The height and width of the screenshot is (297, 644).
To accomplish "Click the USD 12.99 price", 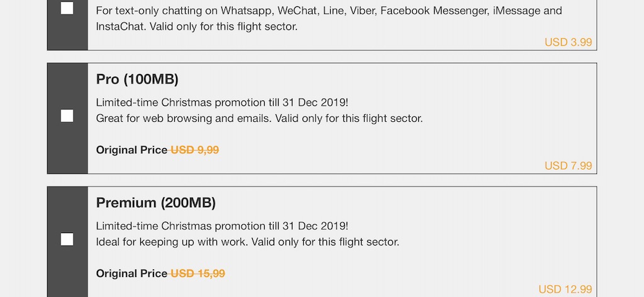I will click(565, 289).
